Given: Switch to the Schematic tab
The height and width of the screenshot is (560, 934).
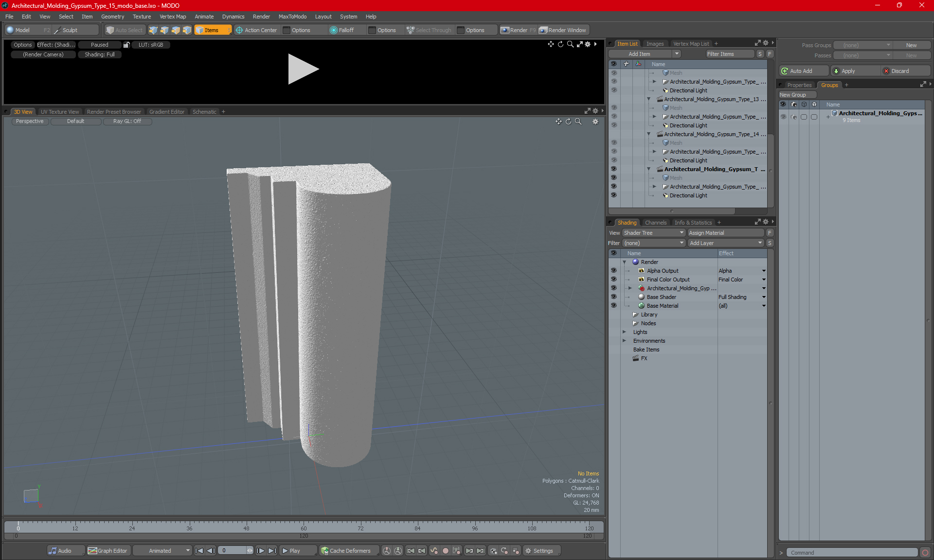Looking at the screenshot, I should tap(204, 112).
